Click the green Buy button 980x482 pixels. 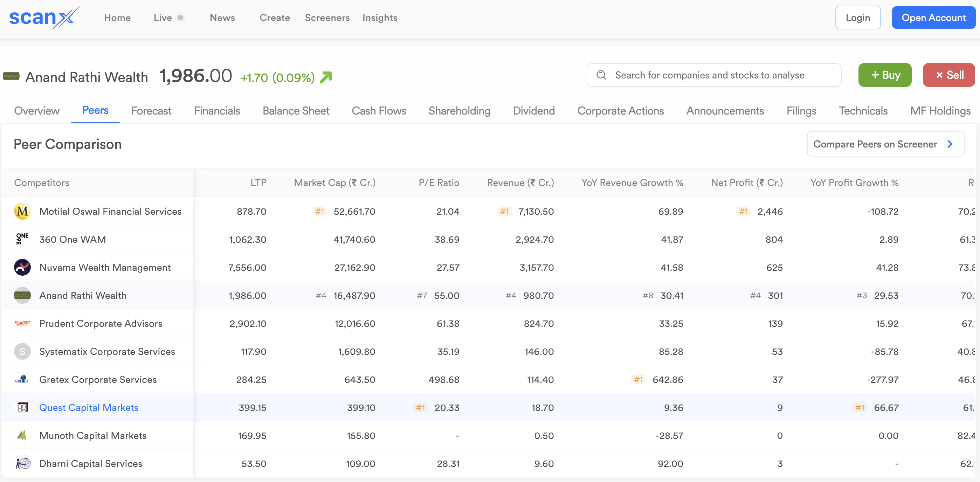[884, 75]
